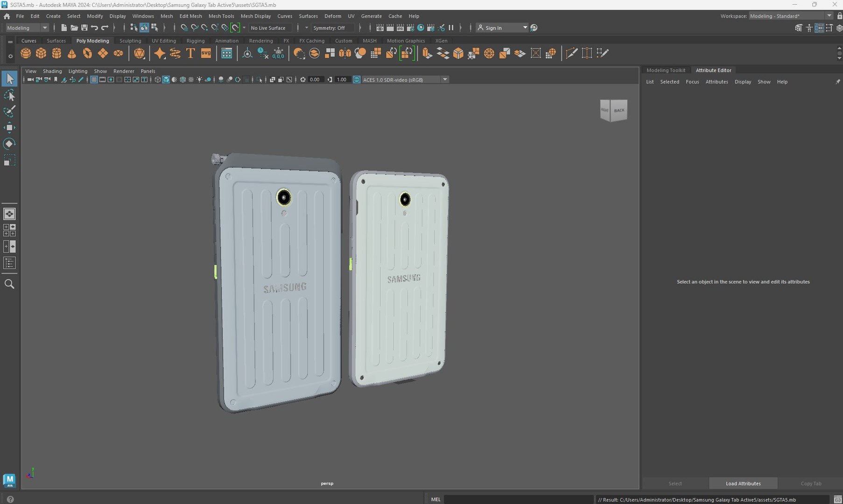Click the Mirror shelf icon

click(x=345, y=53)
